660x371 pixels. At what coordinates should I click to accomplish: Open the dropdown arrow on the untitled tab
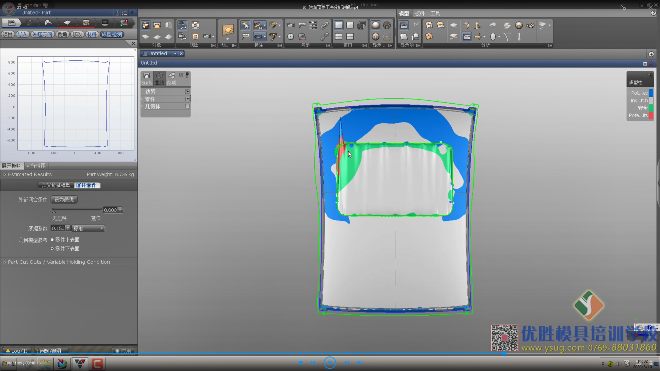[x=175, y=53]
